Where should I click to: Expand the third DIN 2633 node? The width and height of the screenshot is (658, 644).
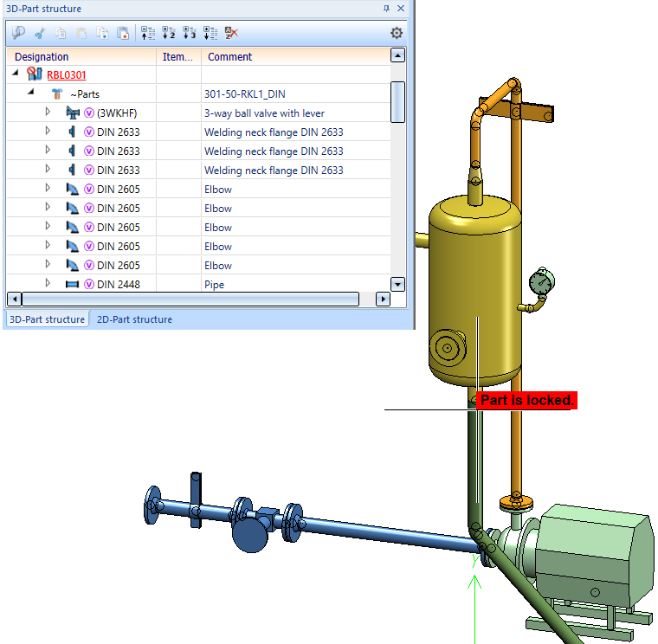[x=48, y=169]
